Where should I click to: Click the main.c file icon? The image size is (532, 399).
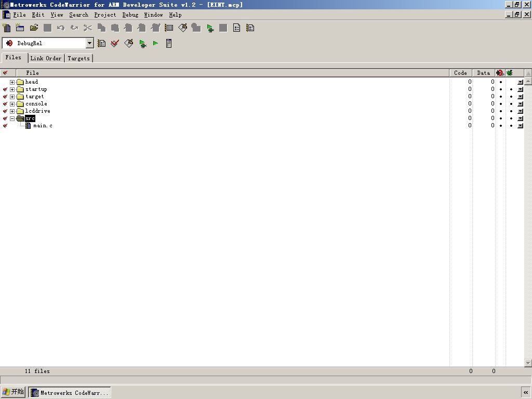click(28, 126)
